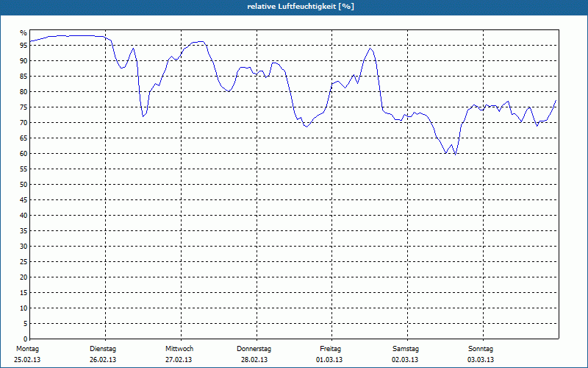
Task: Select the 'Samstag' day label
Action: (406, 349)
